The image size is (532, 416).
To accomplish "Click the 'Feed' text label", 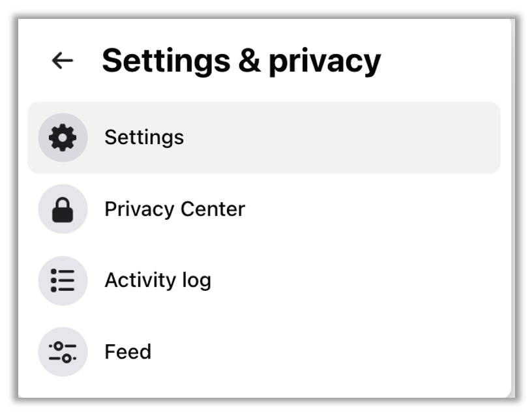I will coord(128,352).
